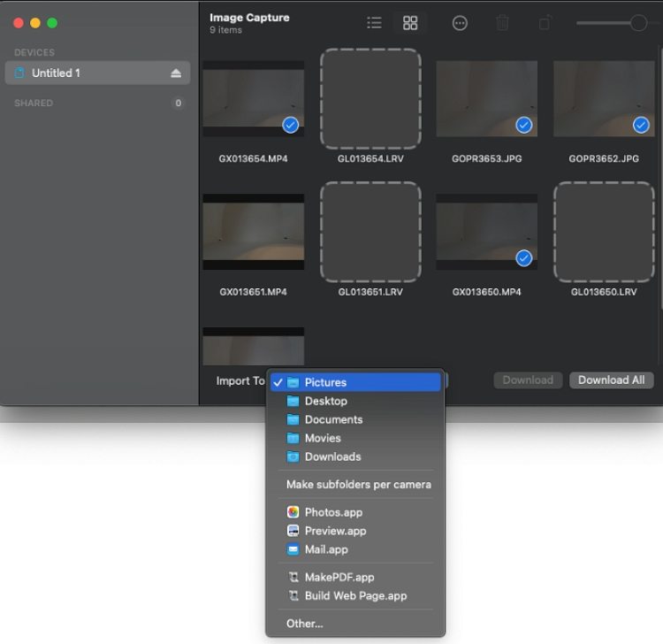Click the Preview.app icon in menu
The height and width of the screenshot is (644, 663).
(293, 531)
